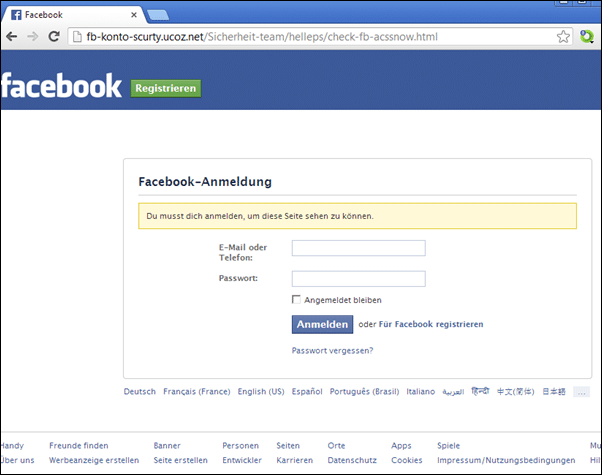This screenshot has height=475, width=602.
Task: Close the Facebook browser tab
Action: point(134,15)
